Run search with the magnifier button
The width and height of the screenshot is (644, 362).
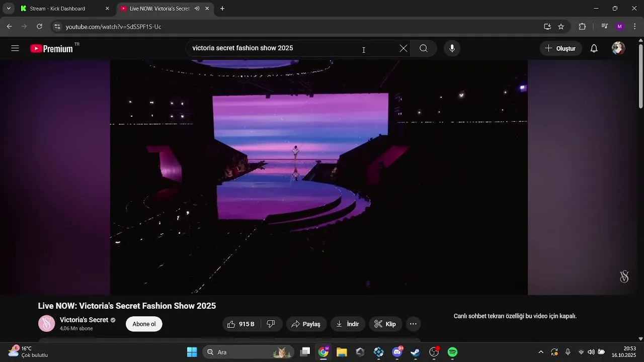(424, 48)
